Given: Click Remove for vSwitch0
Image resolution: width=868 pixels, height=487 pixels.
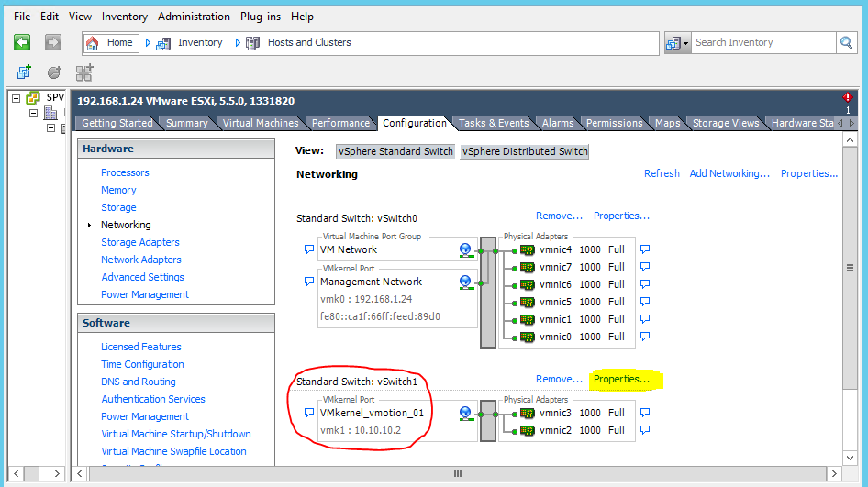Looking at the screenshot, I should (x=559, y=216).
